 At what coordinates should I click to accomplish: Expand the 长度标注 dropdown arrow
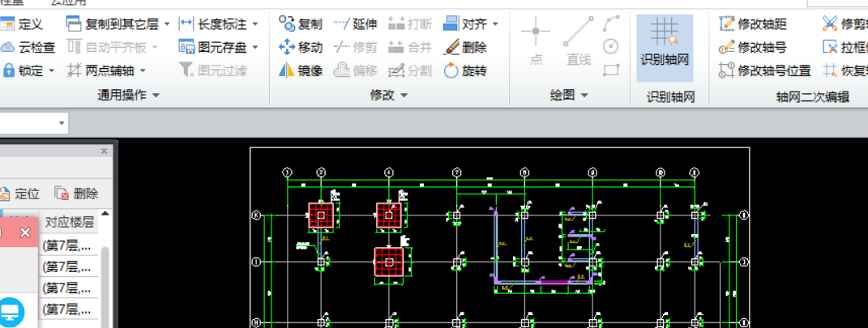click(255, 24)
